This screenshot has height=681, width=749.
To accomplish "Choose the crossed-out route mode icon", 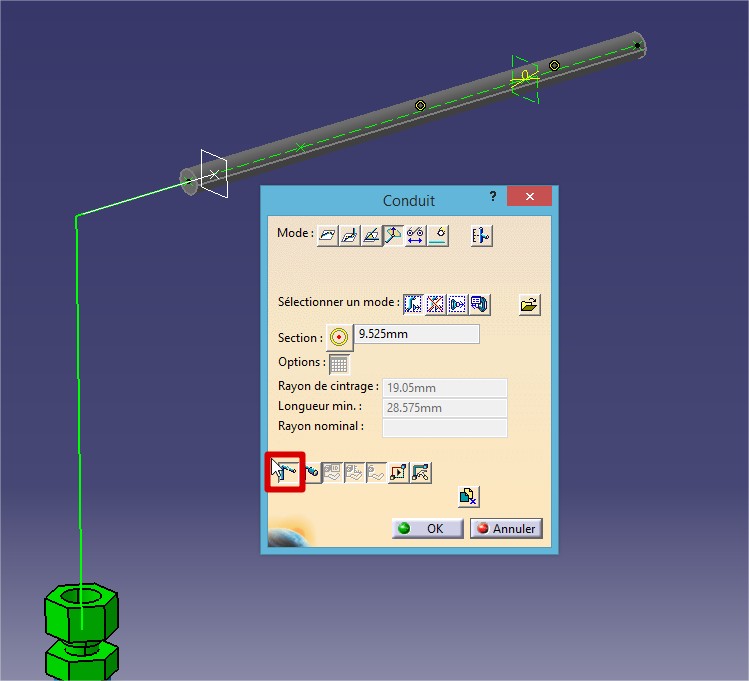I will [x=435, y=304].
